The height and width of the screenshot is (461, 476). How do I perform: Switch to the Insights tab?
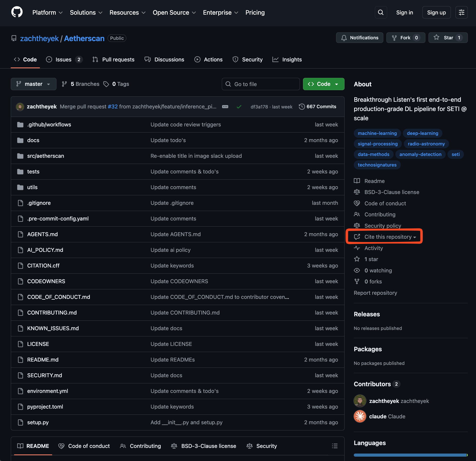(x=287, y=59)
